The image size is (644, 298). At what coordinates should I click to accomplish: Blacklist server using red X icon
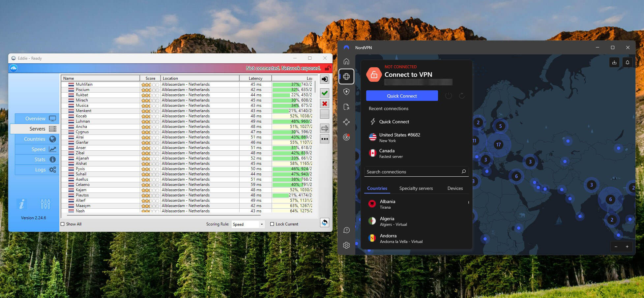(324, 104)
